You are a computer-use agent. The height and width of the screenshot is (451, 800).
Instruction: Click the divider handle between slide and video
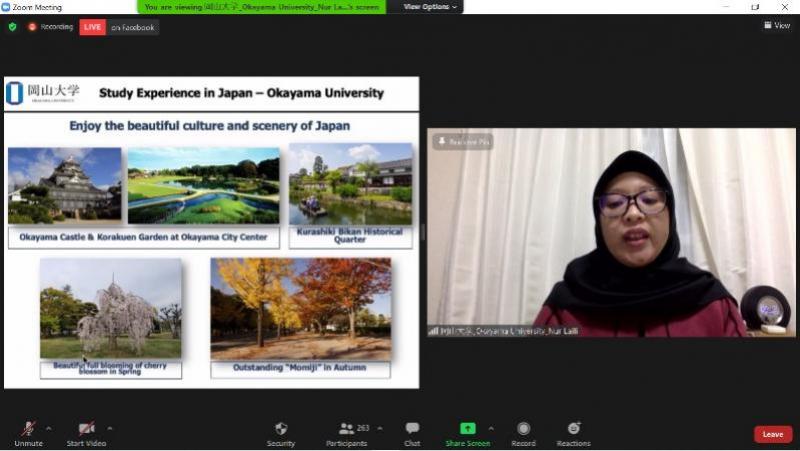click(x=423, y=232)
